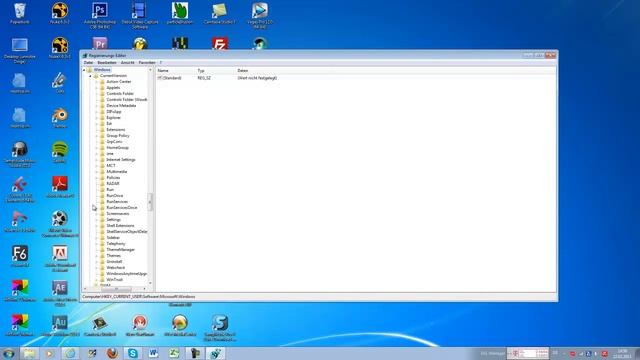Open the green hand icon desktop shortcut
Screen dimensions: 640x360
pos(180,13)
